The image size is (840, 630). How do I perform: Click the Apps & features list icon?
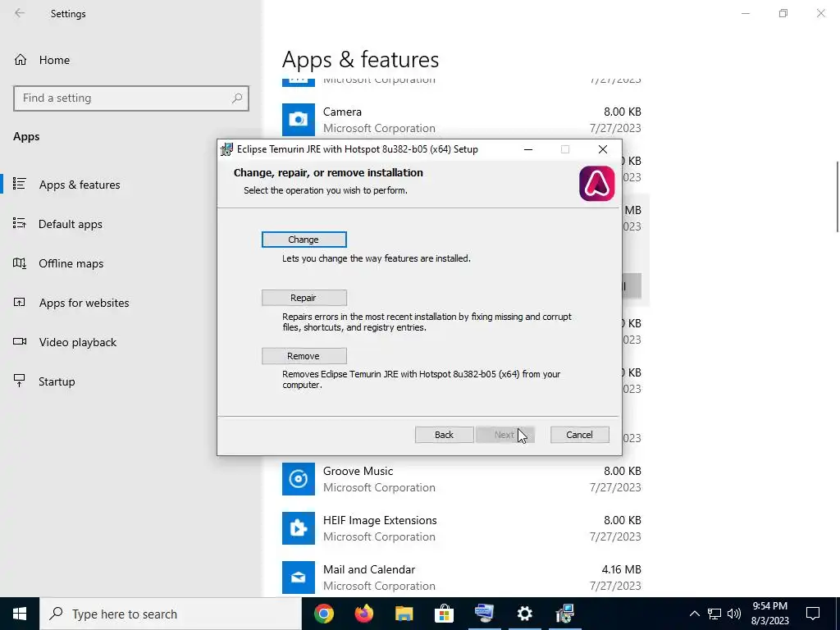click(20, 184)
